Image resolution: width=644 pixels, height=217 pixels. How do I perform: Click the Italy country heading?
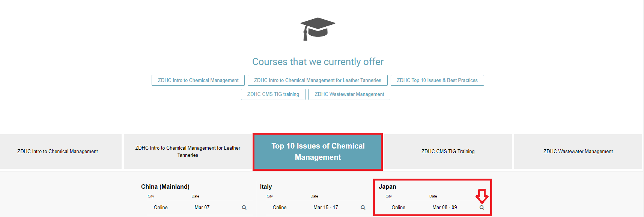coord(266,187)
